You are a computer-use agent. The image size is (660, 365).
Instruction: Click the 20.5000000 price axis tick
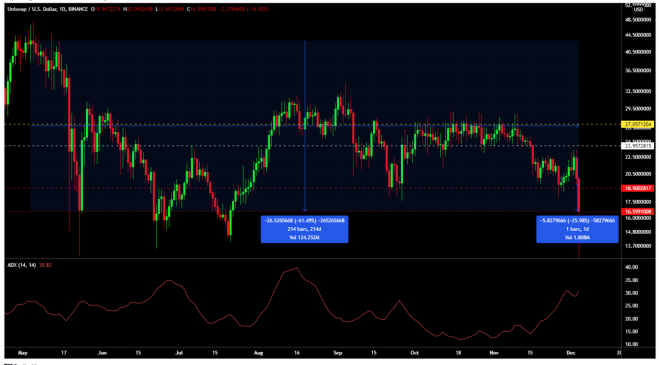point(639,174)
